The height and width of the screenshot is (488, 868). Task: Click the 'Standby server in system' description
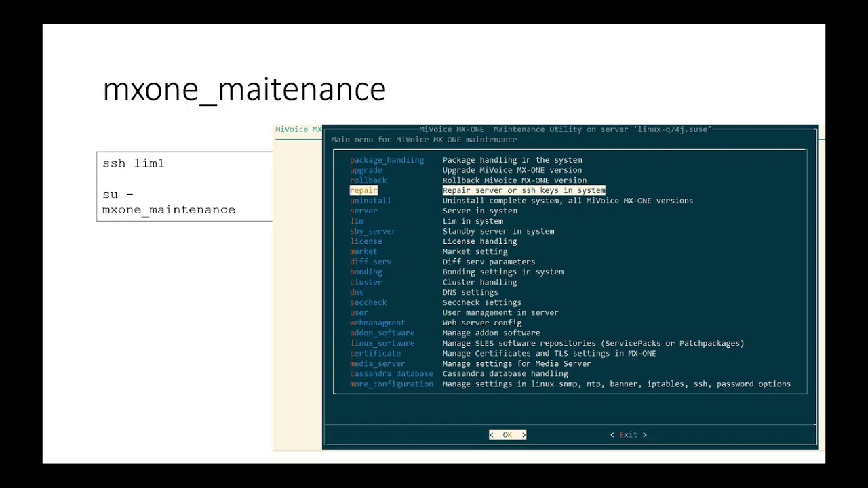(498, 231)
